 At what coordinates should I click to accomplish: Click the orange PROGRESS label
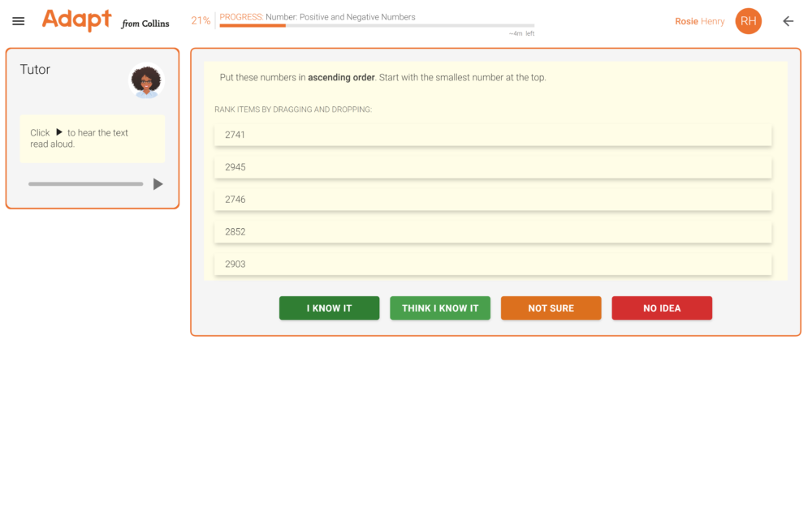pos(239,16)
